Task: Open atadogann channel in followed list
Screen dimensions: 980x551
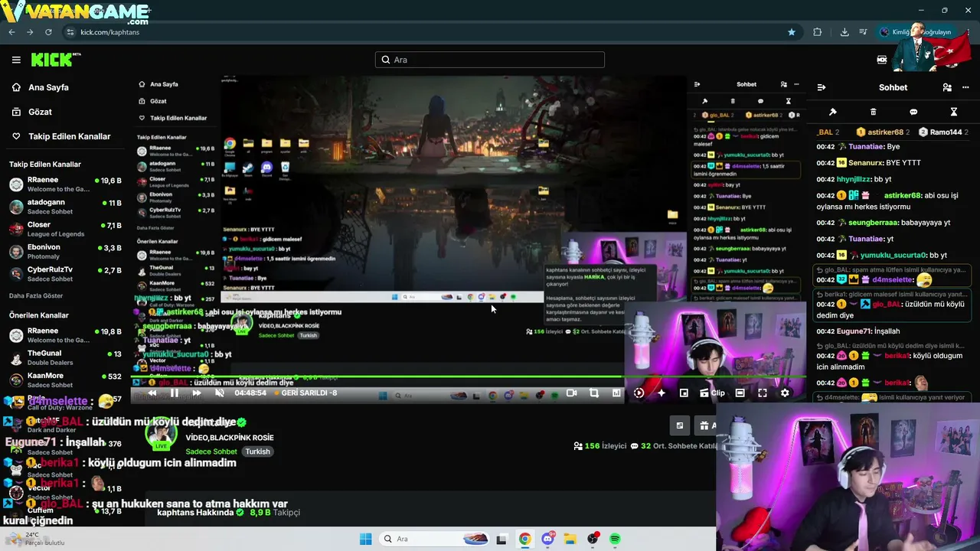Action: click(65, 207)
